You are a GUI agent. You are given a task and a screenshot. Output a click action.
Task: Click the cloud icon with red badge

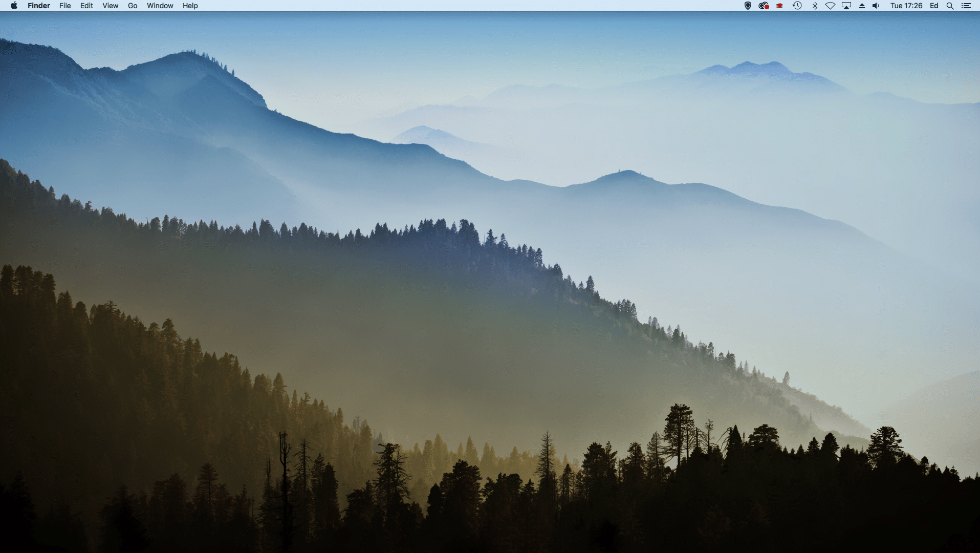764,6
